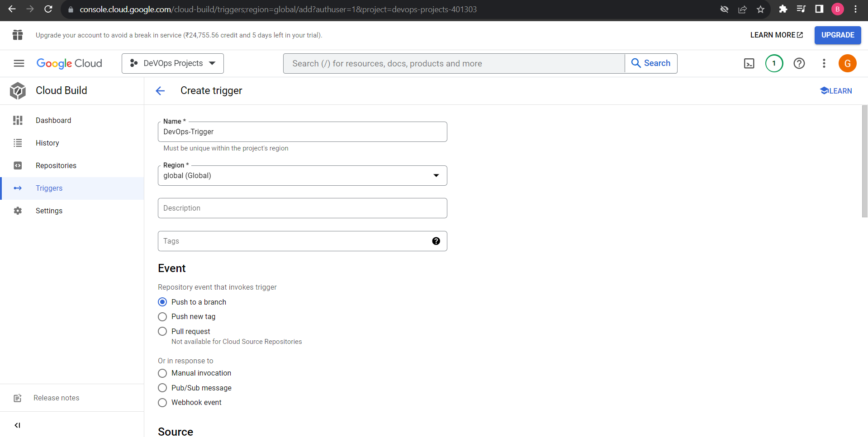The image size is (868, 437).
Task: Click the Cloud Build product icon
Action: tap(18, 91)
